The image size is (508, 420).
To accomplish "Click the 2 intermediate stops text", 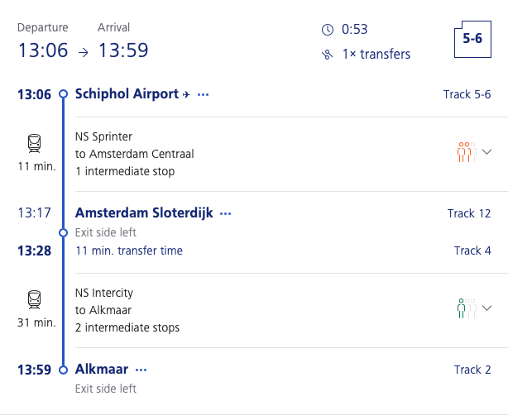I will [x=127, y=327].
